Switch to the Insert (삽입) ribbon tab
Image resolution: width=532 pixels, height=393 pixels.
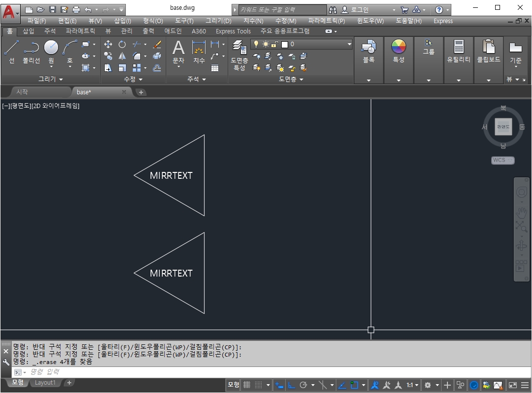coord(28,31)
